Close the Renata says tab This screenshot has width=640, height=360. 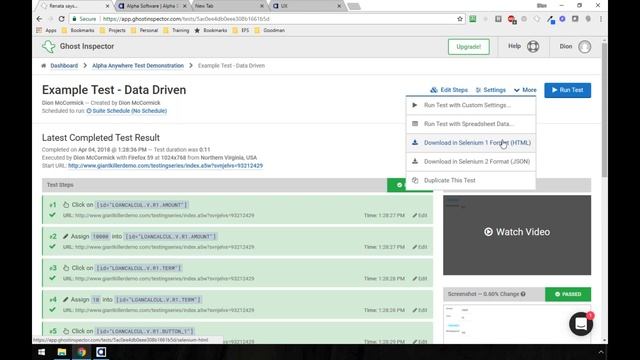pyautogui.click(x=107, y=6)
